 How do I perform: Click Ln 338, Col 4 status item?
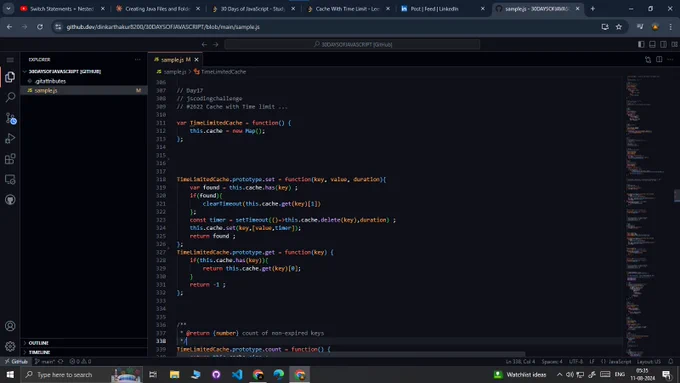[520, 361]
